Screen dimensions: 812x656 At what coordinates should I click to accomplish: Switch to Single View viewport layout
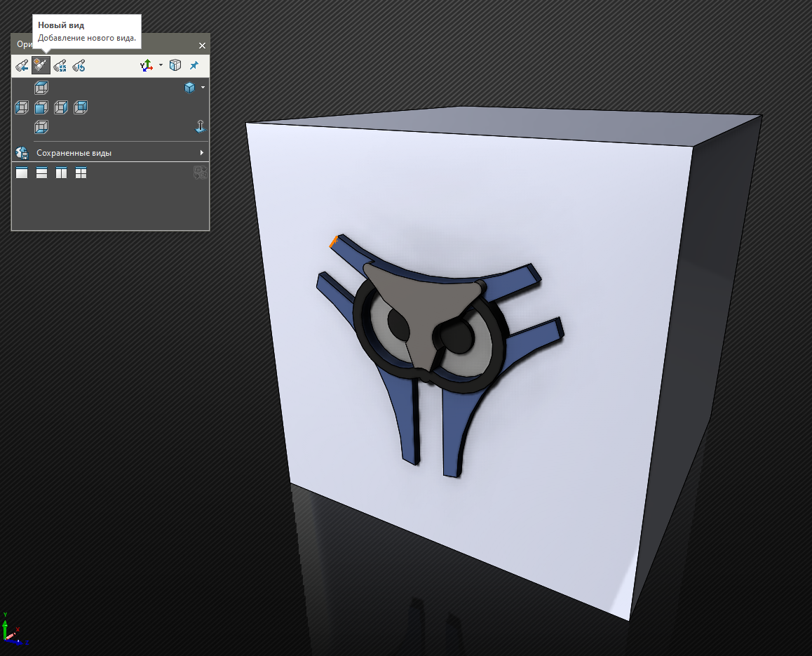(22, 173)
